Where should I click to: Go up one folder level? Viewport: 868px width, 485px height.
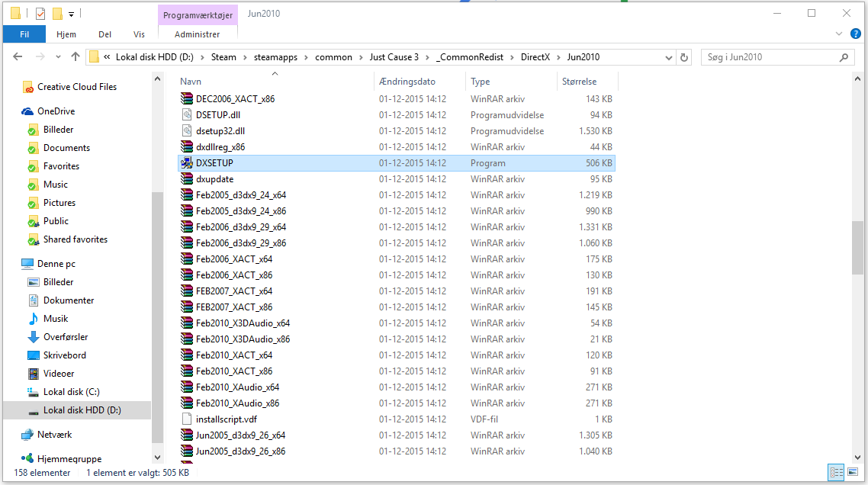click(x=76, y=57)
